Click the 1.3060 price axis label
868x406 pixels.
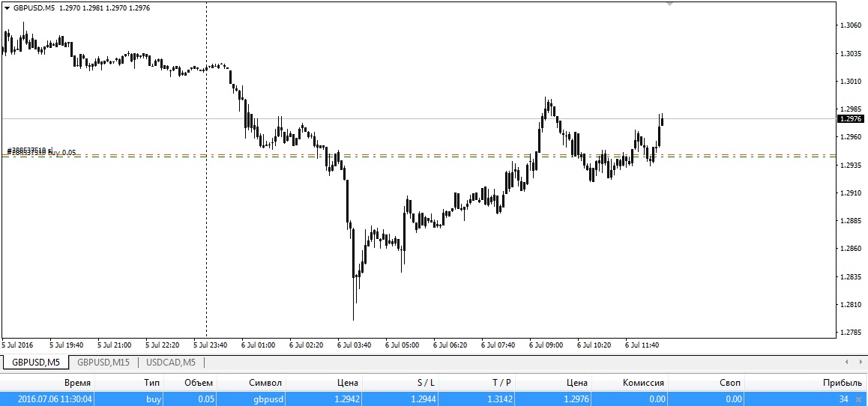coord(850,25)
